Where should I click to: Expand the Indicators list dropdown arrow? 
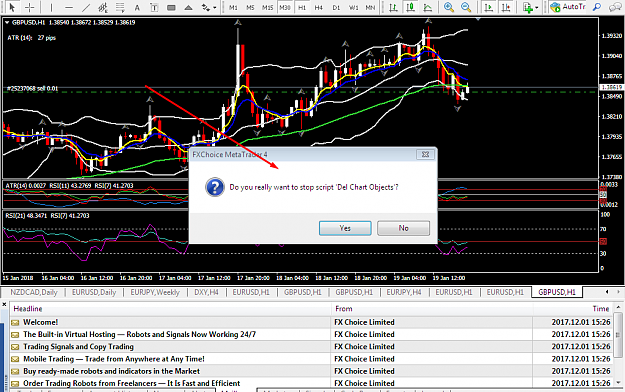point(537,8)
